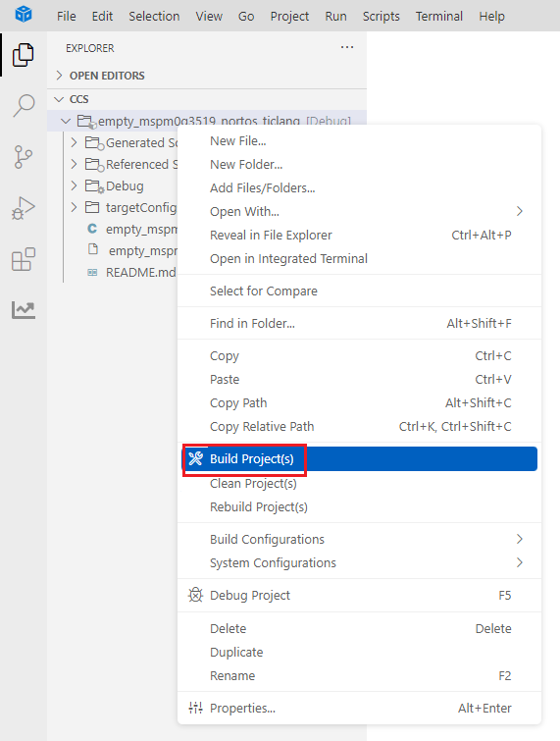Choose Duplicate from the context menu

pos(359,652)
